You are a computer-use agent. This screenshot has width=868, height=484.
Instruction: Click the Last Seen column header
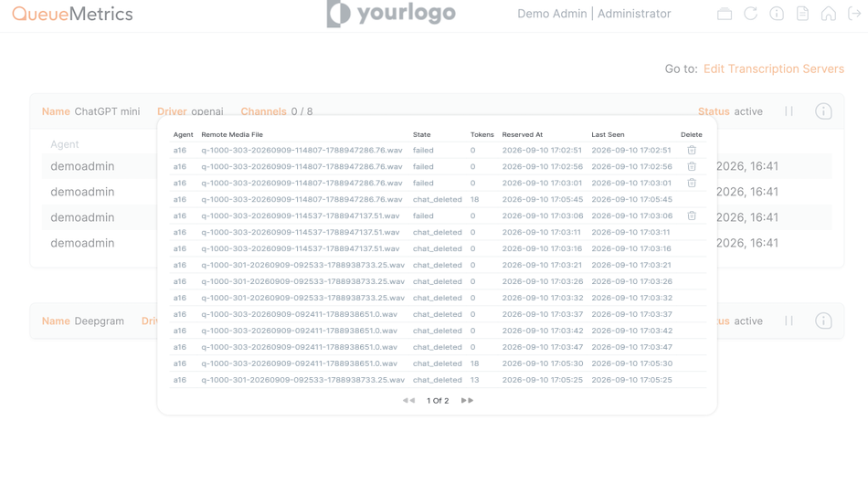608,134
